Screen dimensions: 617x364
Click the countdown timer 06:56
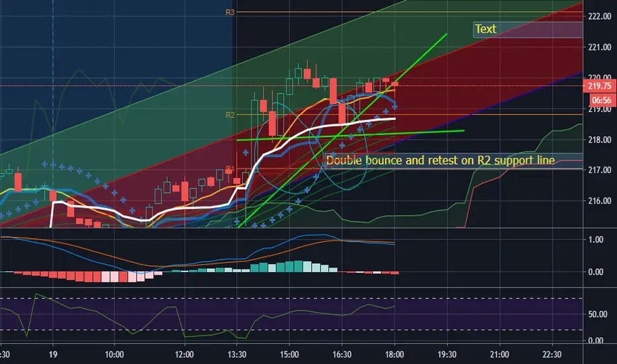pos(602,100)
